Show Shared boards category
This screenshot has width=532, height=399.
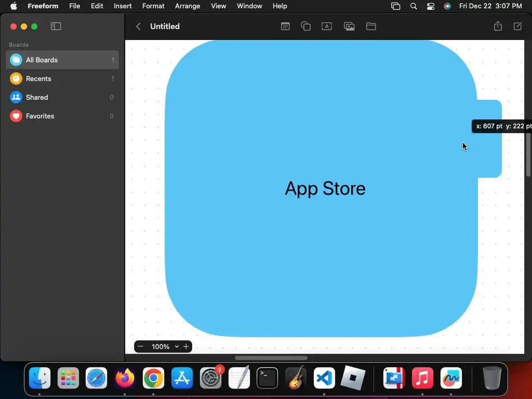pyautogui.click(x=62, y=97)
